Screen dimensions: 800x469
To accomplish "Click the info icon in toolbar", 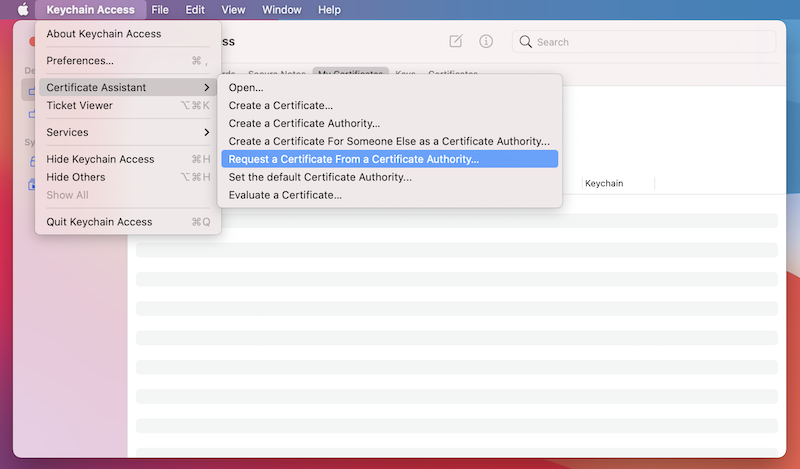I will [x=486, y=41].
